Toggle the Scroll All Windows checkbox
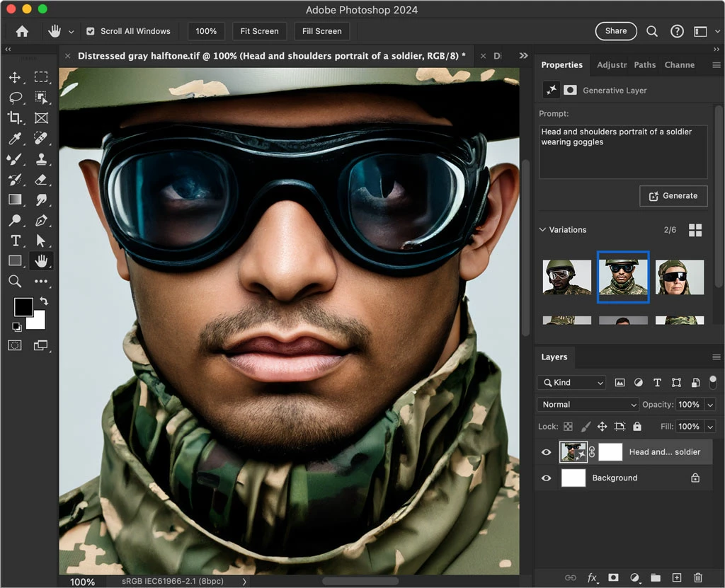The image size is (725, 588). pyautogui.click(x=91, y=31)
